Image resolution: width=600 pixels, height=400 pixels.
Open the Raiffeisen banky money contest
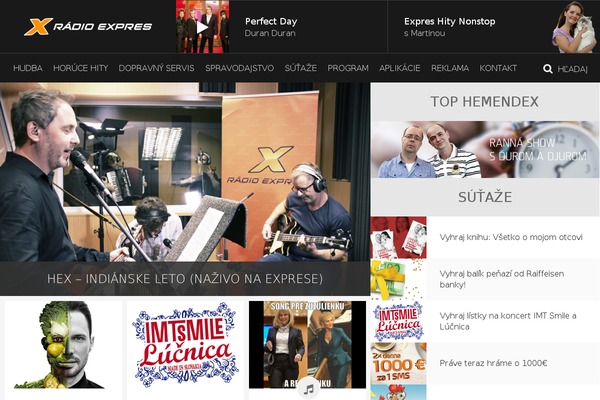[502, 279]
